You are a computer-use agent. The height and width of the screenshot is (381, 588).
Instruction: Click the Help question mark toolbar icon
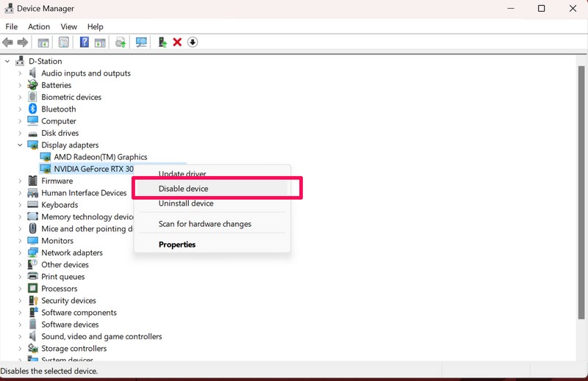84,43
